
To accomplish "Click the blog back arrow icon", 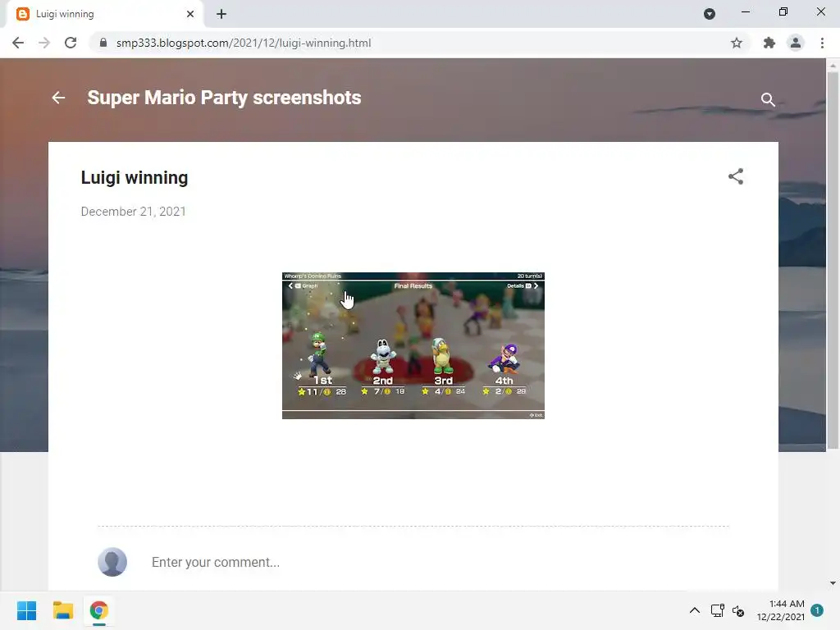I will [58, 98].
